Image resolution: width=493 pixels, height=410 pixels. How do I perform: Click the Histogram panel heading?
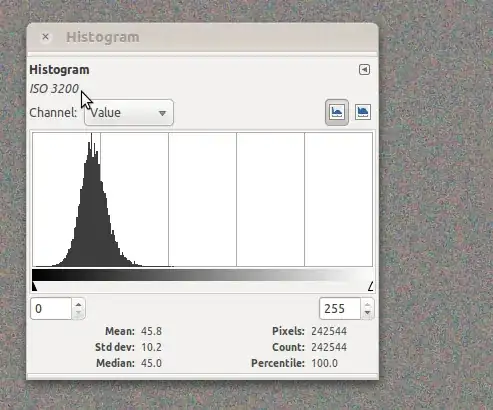pos(59,70)
